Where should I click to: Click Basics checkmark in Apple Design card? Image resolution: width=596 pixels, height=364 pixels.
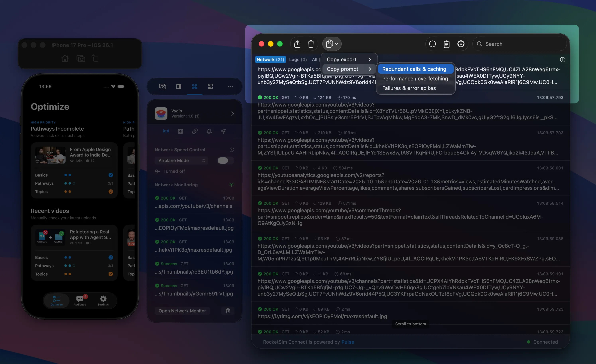[111, 175]
